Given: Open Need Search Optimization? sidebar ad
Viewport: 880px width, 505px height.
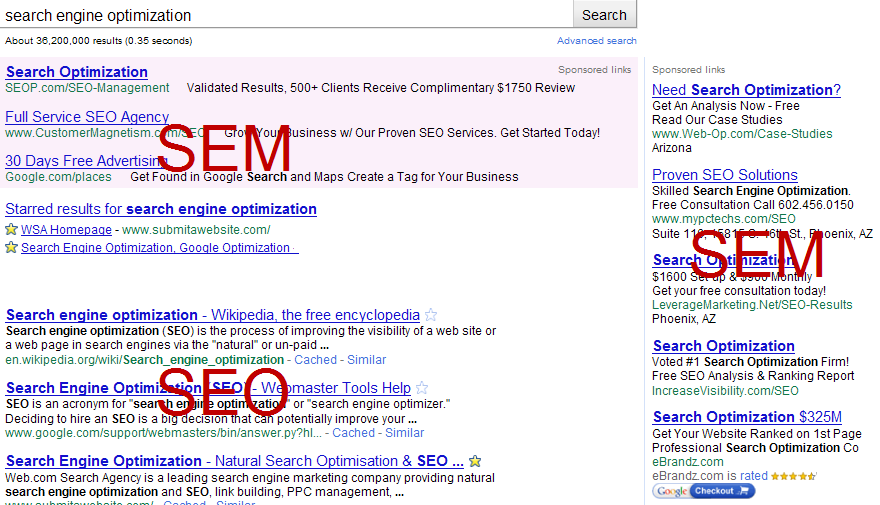Looking at the screenshot, I should coord(746,90).
